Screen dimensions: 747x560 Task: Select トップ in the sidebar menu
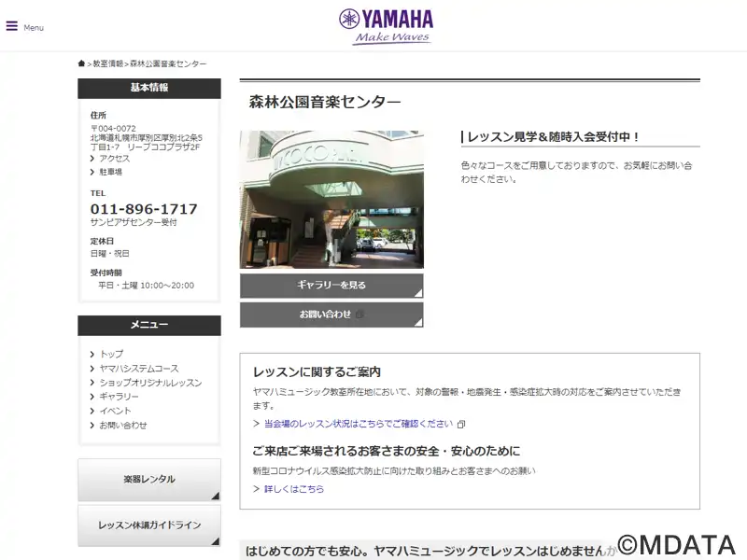(111, 354)
